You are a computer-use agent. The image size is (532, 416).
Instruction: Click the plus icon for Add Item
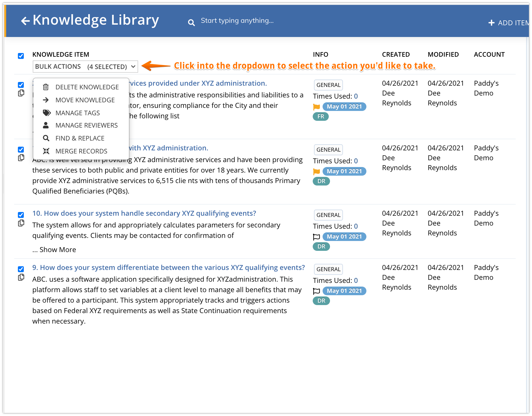491,23
